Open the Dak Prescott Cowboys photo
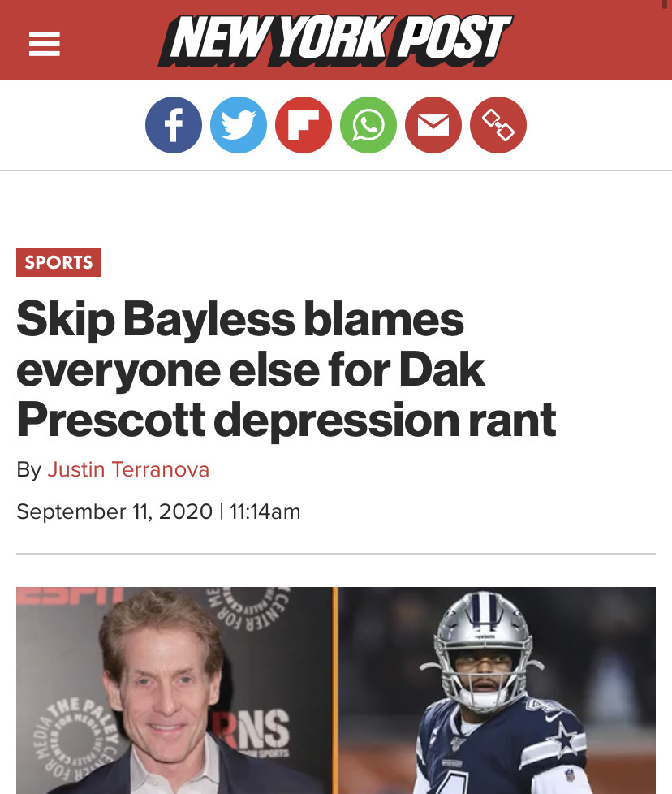This screenshot has width=672, height=794. coord(497,691)
